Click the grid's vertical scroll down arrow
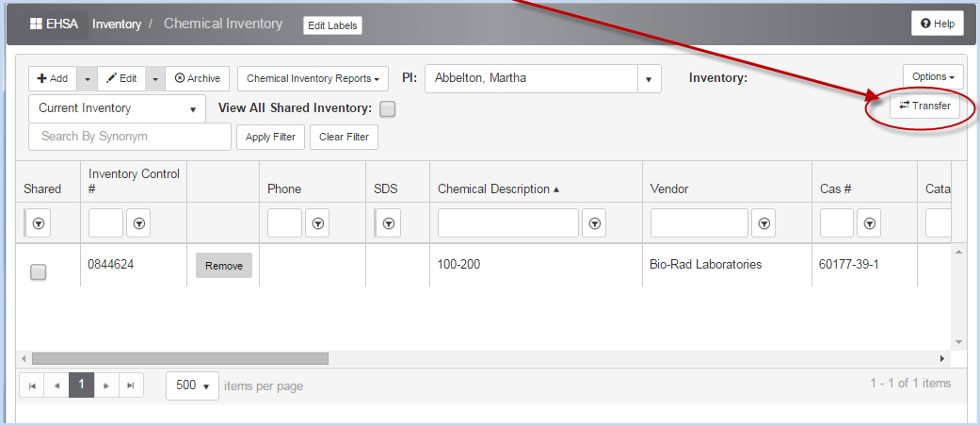 click(x=958, y=342)
